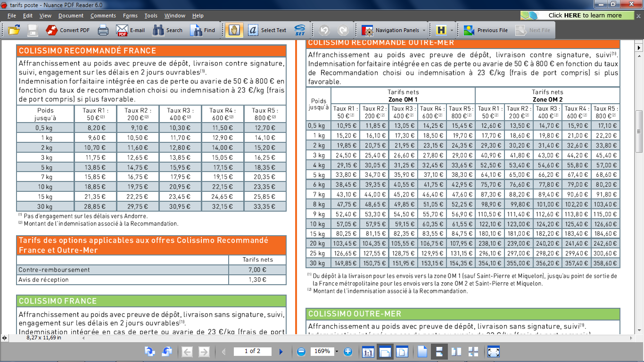Zoom out with the minus button
The height and width of the screenshot is (362, 644).
301,352
